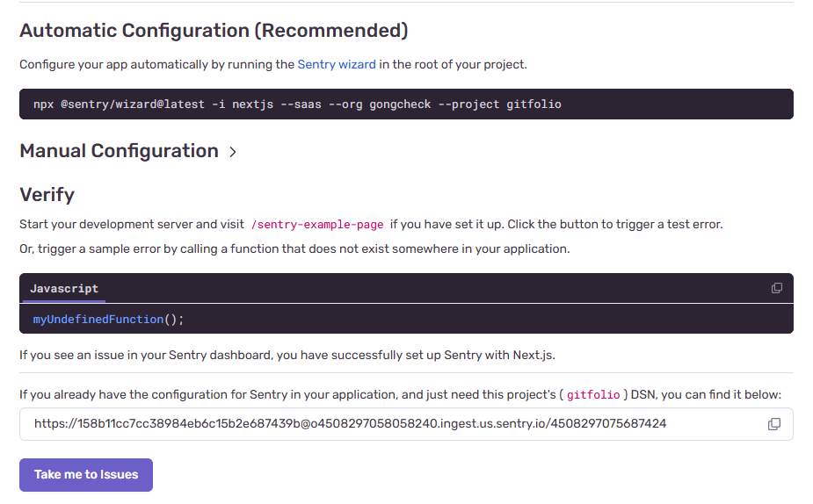Click the DSN URL text field

tap(406, 424)
